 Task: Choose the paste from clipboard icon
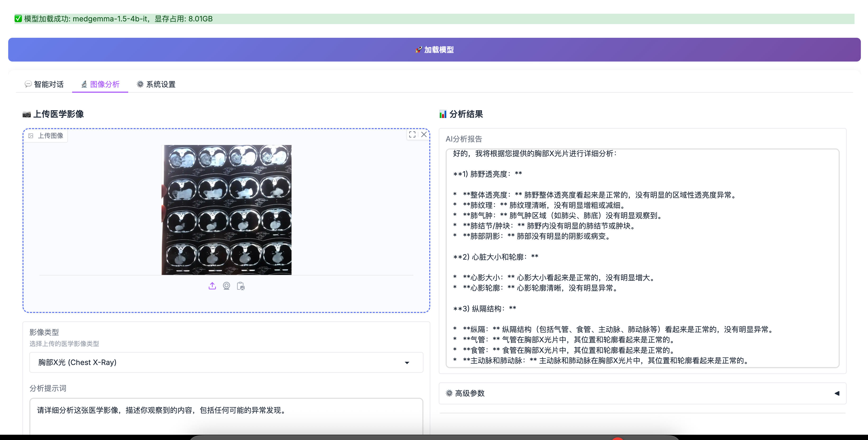(x=241, y=286)
